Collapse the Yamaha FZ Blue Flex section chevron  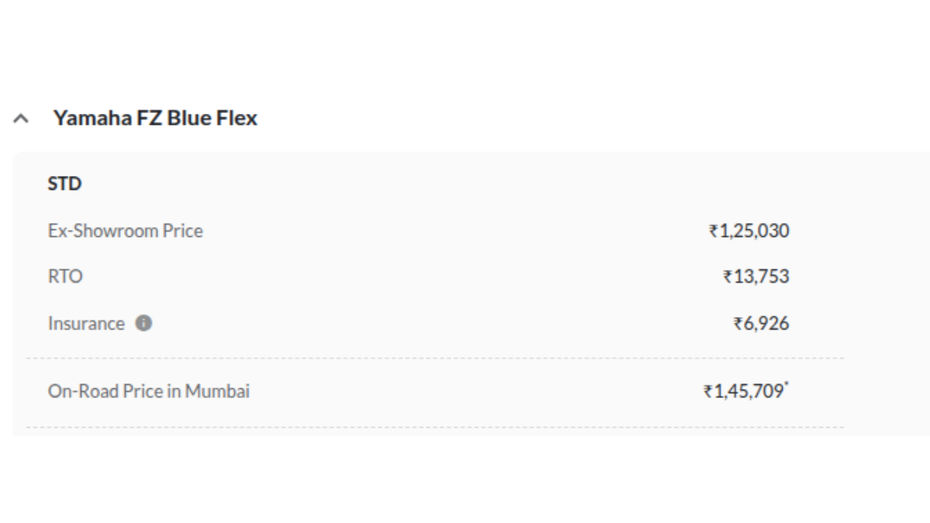[x=21, y=119]
